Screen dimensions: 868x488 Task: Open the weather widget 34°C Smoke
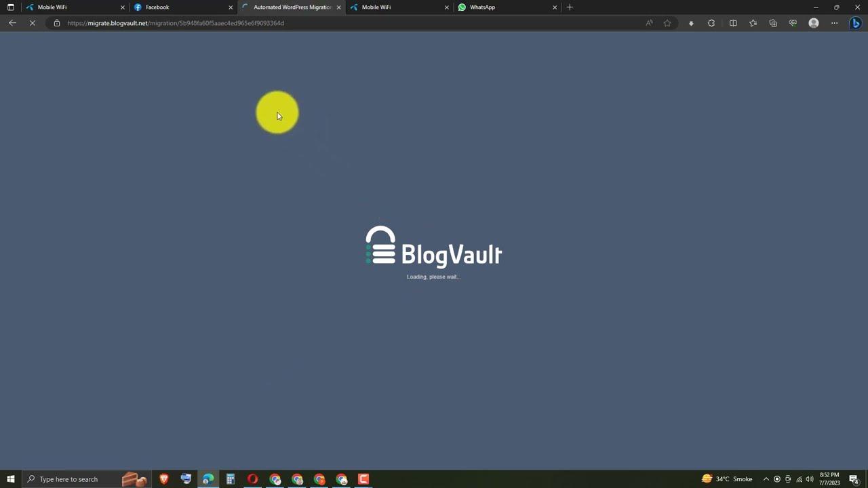pos(727,479)
